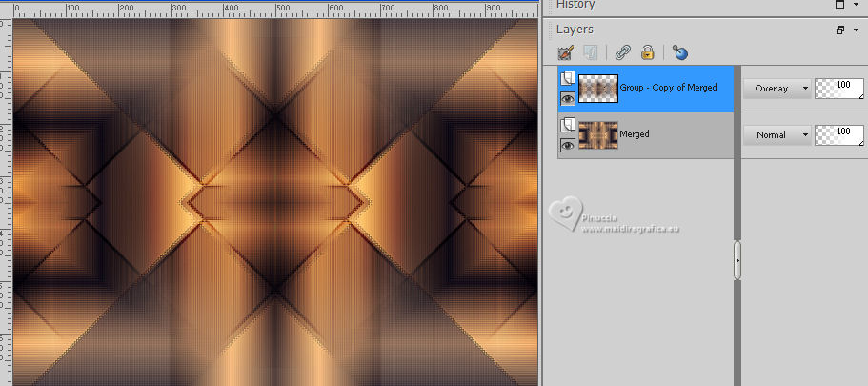The image size is (868, 386).
Task: Click the layer type icon on Group - Copy of Merged
Action: [568, 79]
